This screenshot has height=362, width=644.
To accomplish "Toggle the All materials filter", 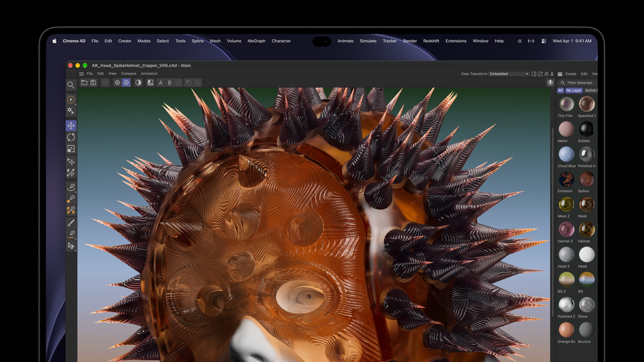I will tap(561, 91).
